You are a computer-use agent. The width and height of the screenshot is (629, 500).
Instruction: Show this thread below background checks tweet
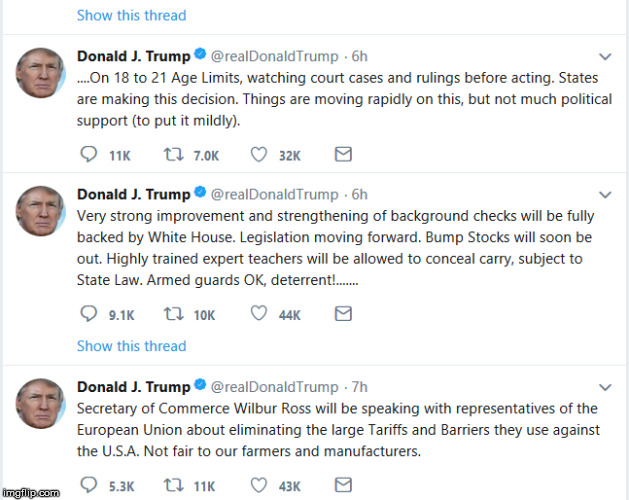point(131,346)
